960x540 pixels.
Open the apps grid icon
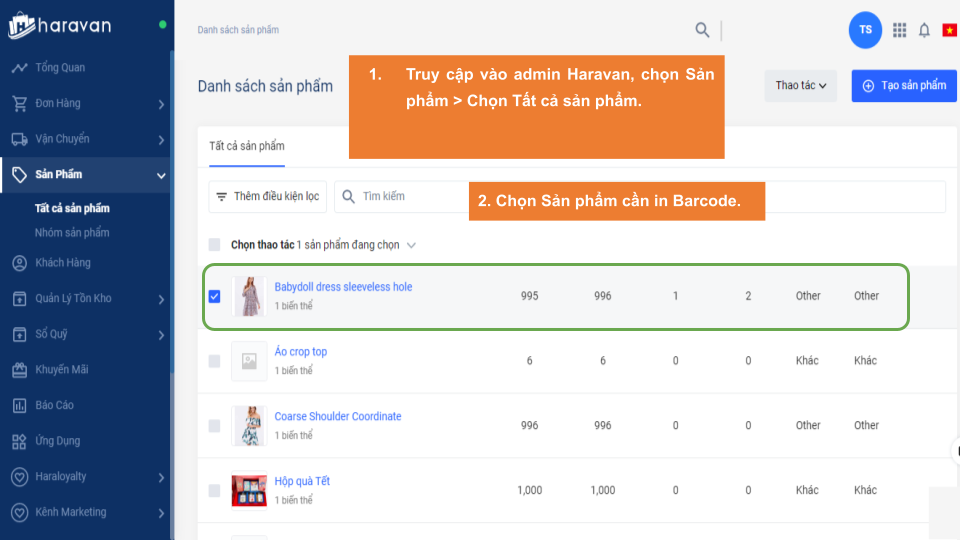[899, 30]
